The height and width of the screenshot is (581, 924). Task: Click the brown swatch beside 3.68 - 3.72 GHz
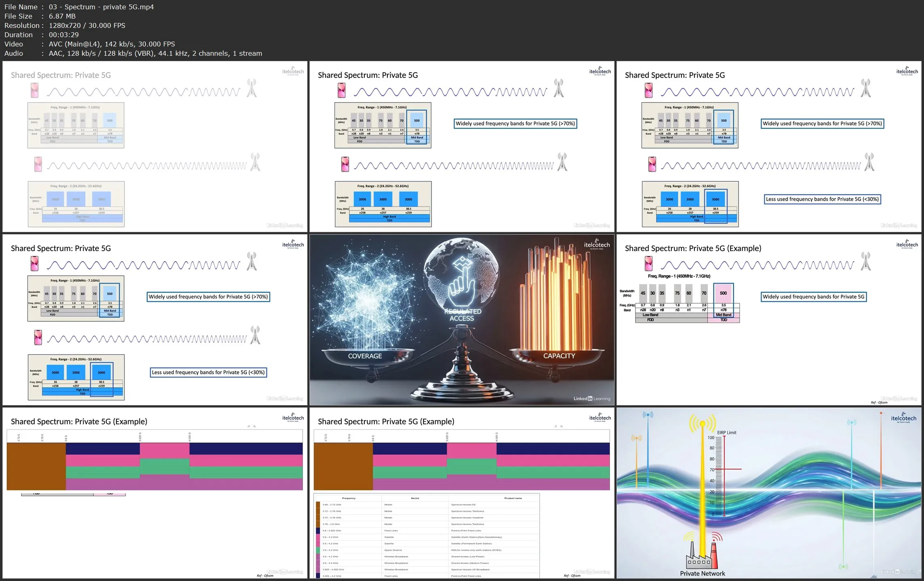[x=318, y=505]
